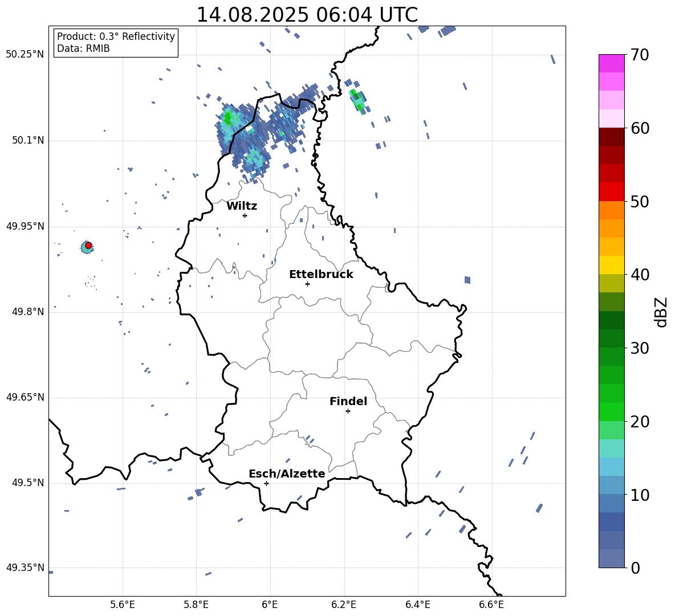Click the Esch/Alzette location cross marker
The image size is (675, 616).
coord(266,483)
